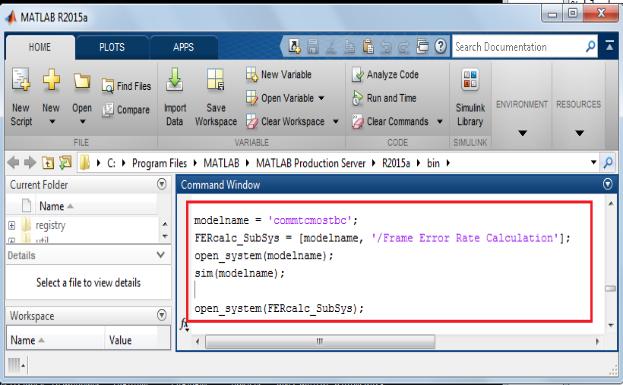Click the Command Window horizontal scrollbar thumb
This screenshot has width=623, height=385.
[x=319, y=341]
